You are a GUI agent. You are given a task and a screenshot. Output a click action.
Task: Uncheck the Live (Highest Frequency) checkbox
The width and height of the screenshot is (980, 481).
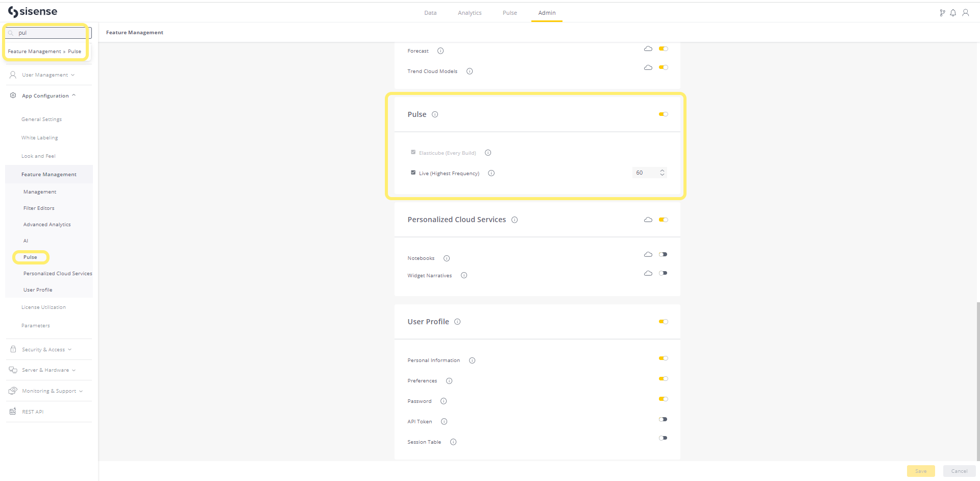pyautogui.click(x=413, y=173)
